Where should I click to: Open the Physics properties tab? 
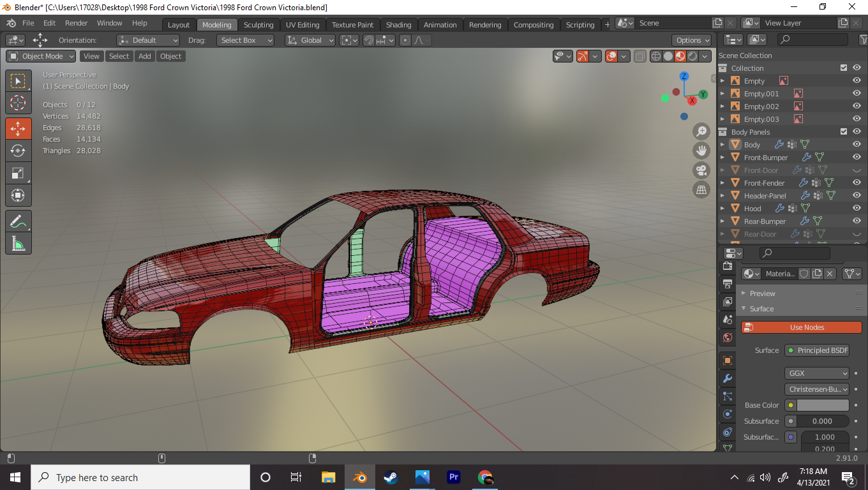727,414
